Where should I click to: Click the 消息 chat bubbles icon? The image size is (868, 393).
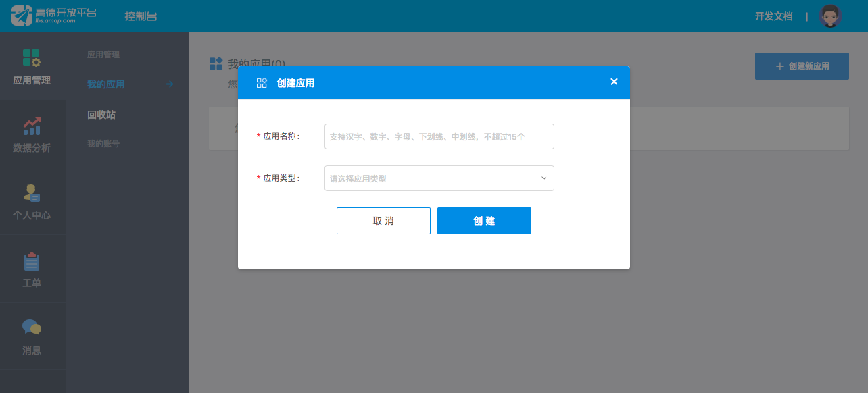pos(32,328)
